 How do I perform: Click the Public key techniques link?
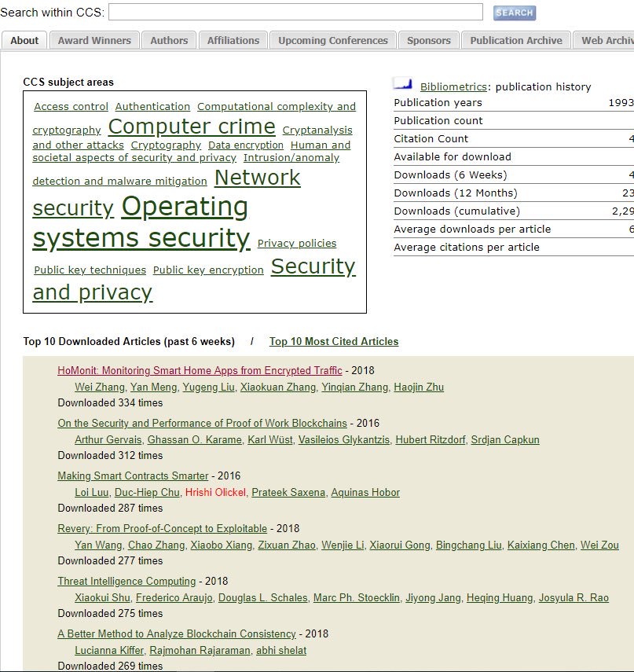click(x=90, y=270)
